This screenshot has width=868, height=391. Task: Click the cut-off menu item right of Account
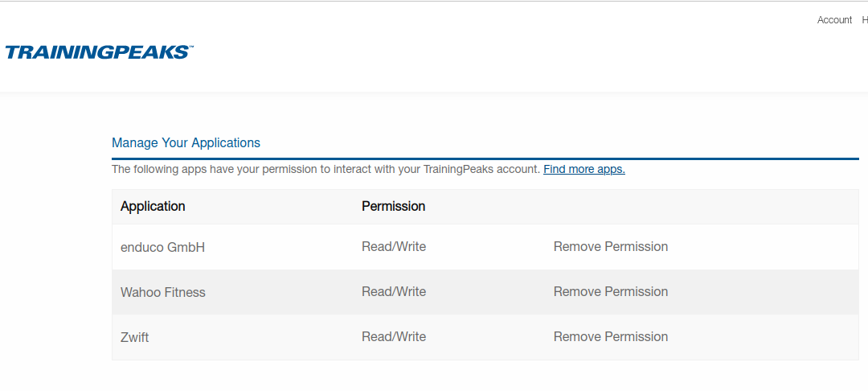click(864, 20)
